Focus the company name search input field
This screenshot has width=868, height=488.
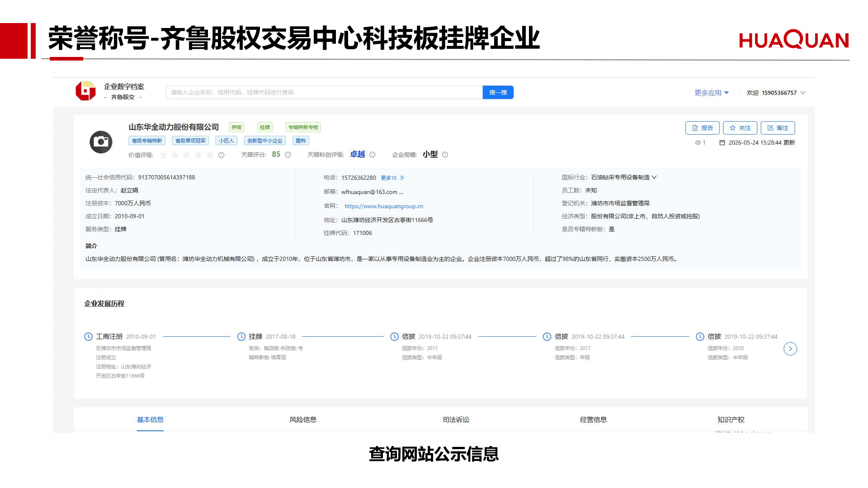(324, 92)
